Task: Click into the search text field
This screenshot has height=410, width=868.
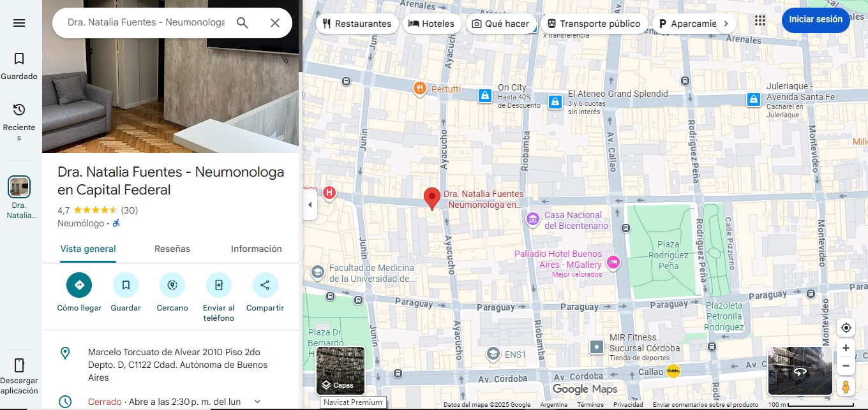Action: click(146, 23)
